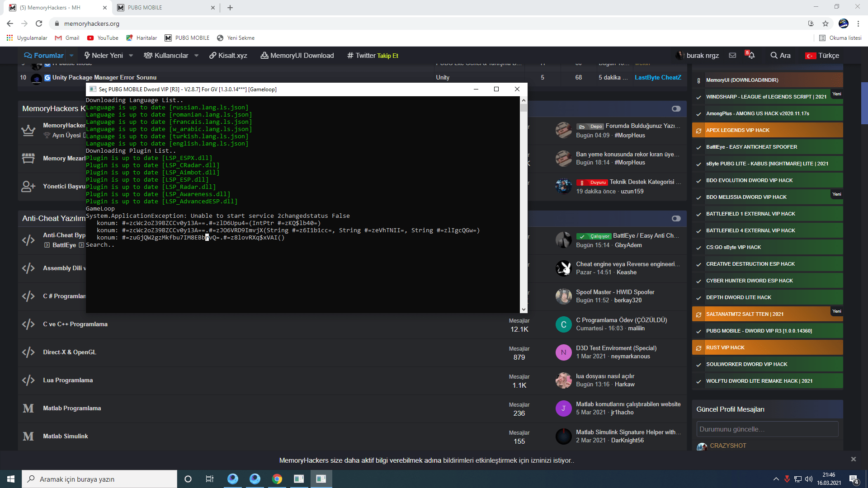Click the Anti-Cheat Bypass code icon
868x488 pixels.
28,240
